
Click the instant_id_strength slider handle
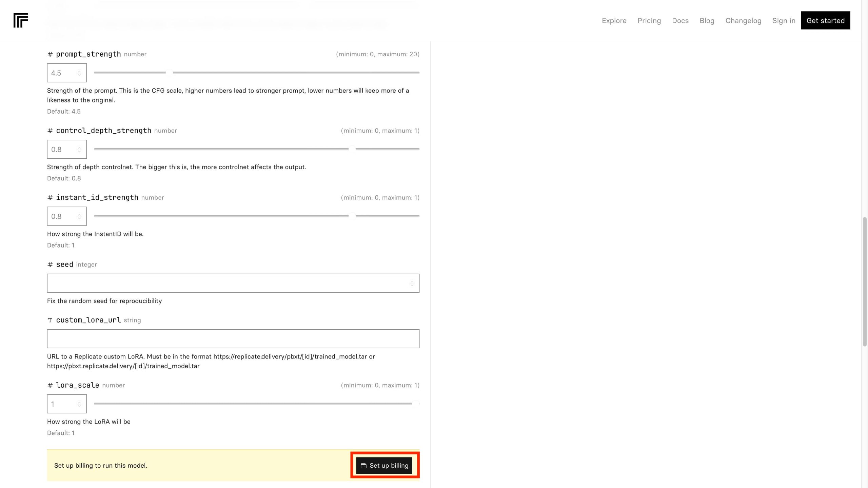click(352, 216)
